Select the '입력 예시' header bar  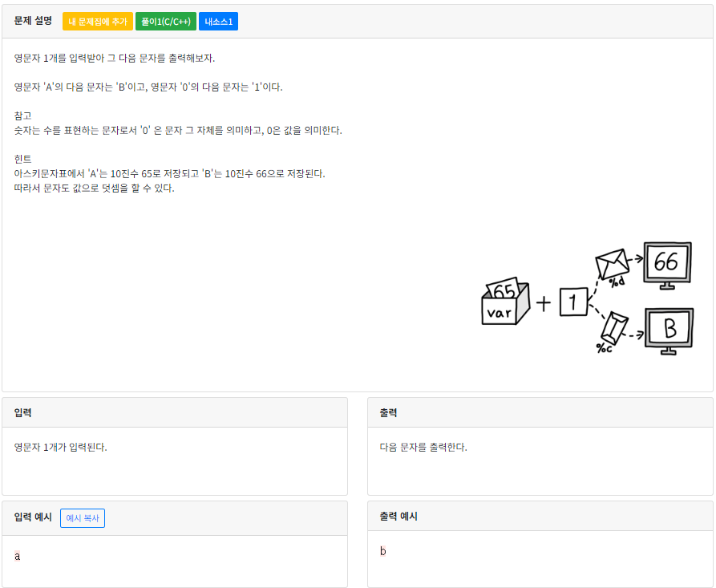tap(30, 517)
